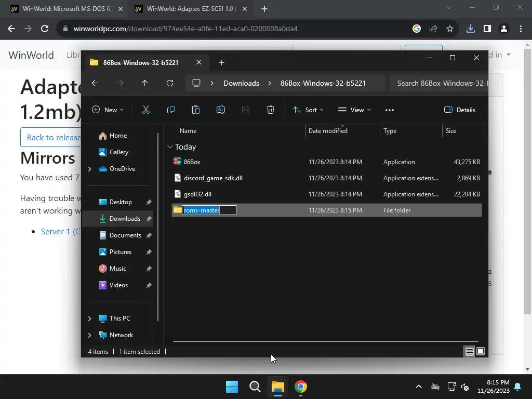532x399 pixels.
Task: Open Chrome's three-dot menu
Action: [x=521, y=29]
